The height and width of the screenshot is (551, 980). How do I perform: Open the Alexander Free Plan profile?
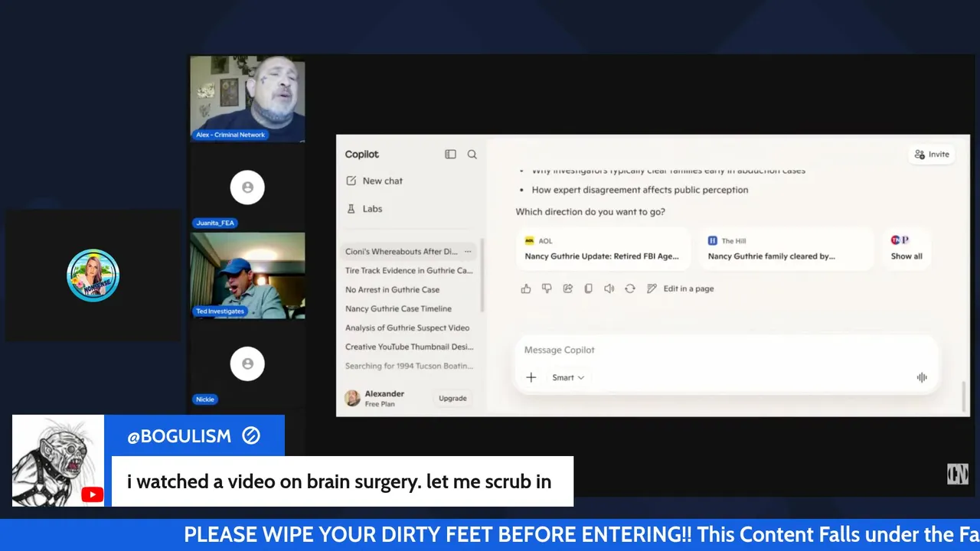[x=375, y=398]
